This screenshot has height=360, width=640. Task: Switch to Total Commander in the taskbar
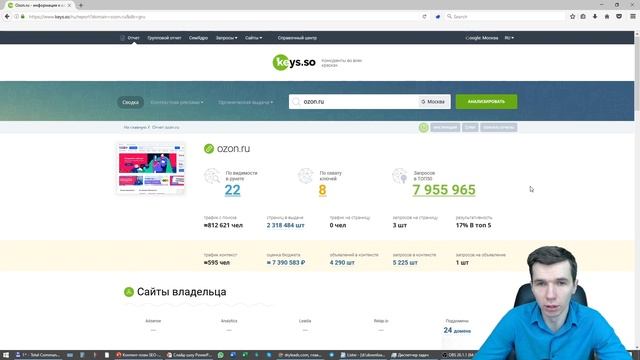tap(38, 355)
